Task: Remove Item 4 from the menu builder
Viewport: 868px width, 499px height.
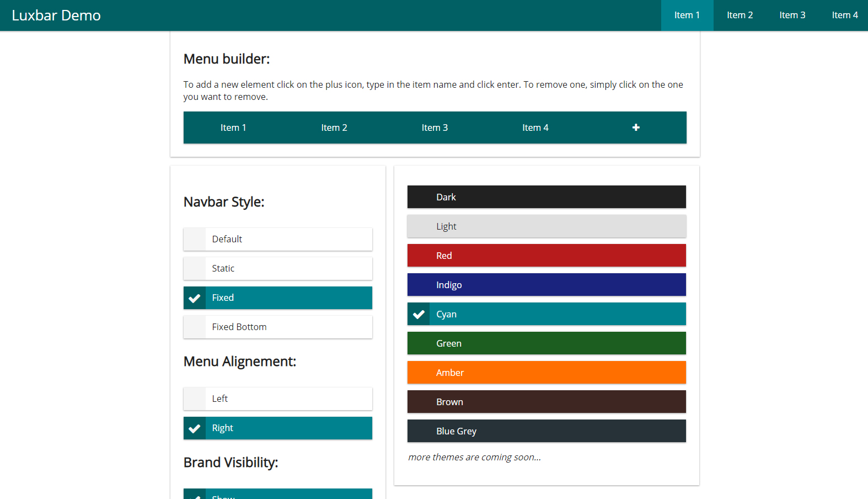Action: tap(535, 128)
